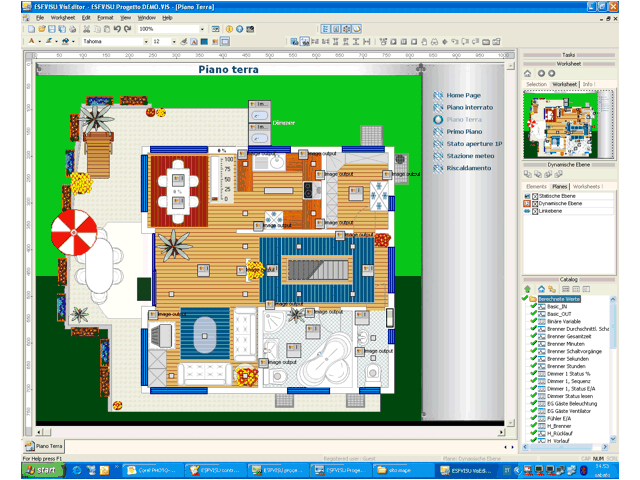Toggle visibility of Linkebene eye icon
Screen dimensions: 640x480
point(527,211)
